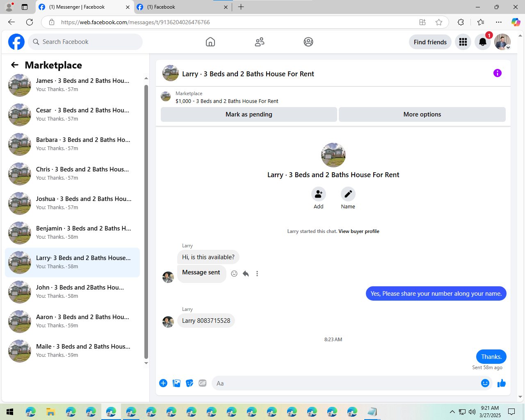Open Edge Settings and more menu
The image size is (525, 420).
(x=499, y=22)
